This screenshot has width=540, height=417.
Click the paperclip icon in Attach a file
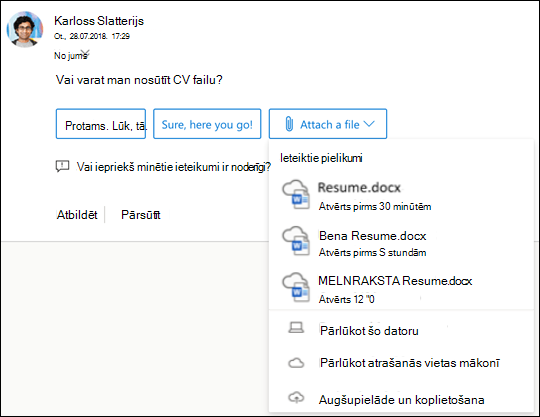289,124
